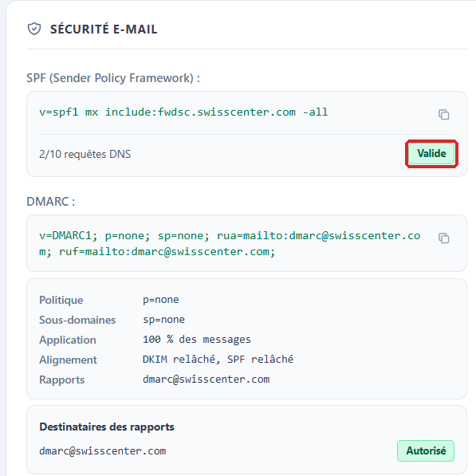Click the shield icon beside Sécurité E-mail
476x476 pixels.
click(34, 29)
